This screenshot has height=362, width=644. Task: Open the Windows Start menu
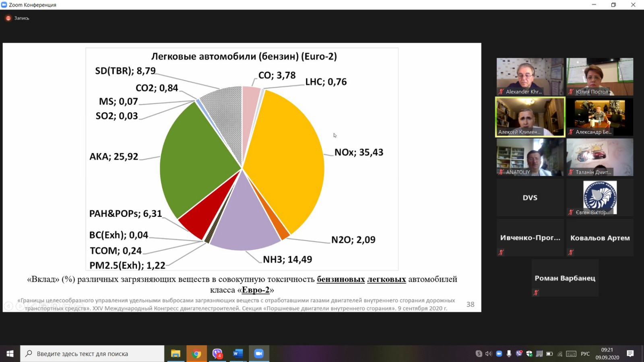[x=10, y=354]
